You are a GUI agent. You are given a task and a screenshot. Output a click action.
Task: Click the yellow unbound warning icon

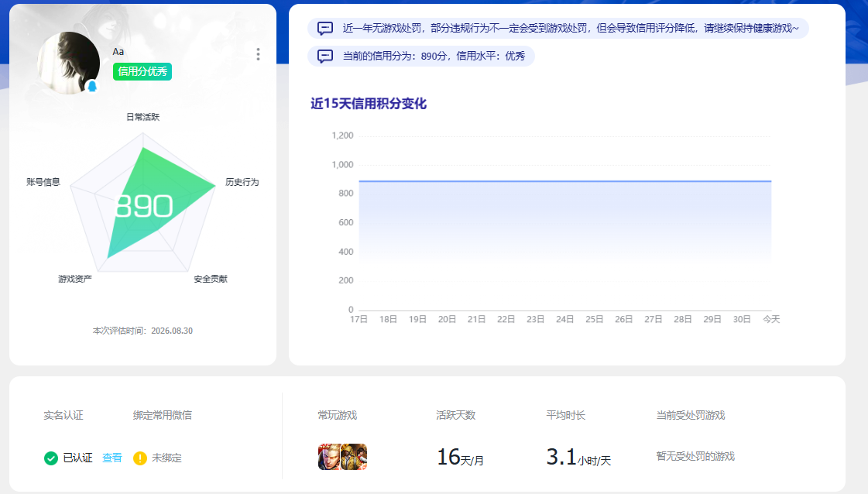pyautogui.click(x=140, y=458)
